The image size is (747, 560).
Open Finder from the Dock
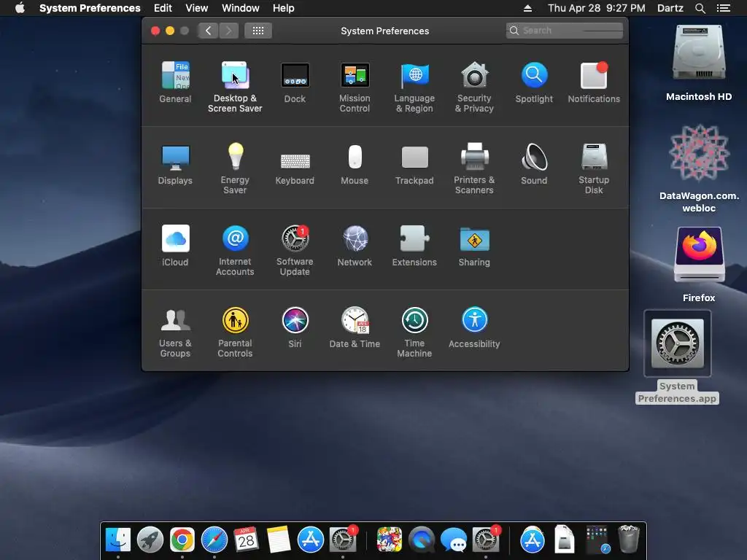117,540
